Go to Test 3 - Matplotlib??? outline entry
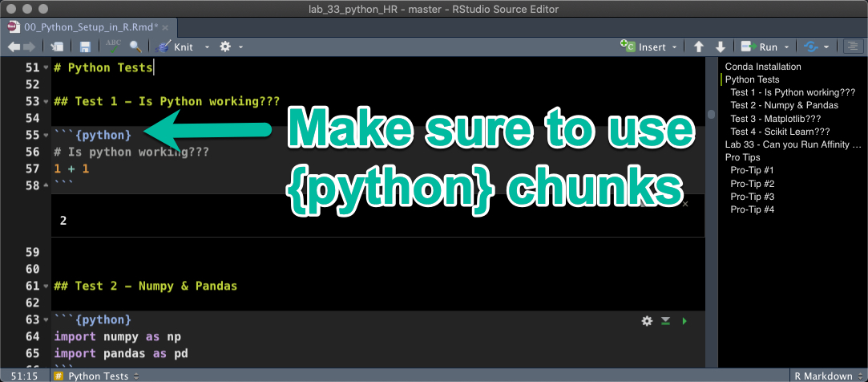The image size is (868, 382). pyautogui.click(x=775, y=118)
